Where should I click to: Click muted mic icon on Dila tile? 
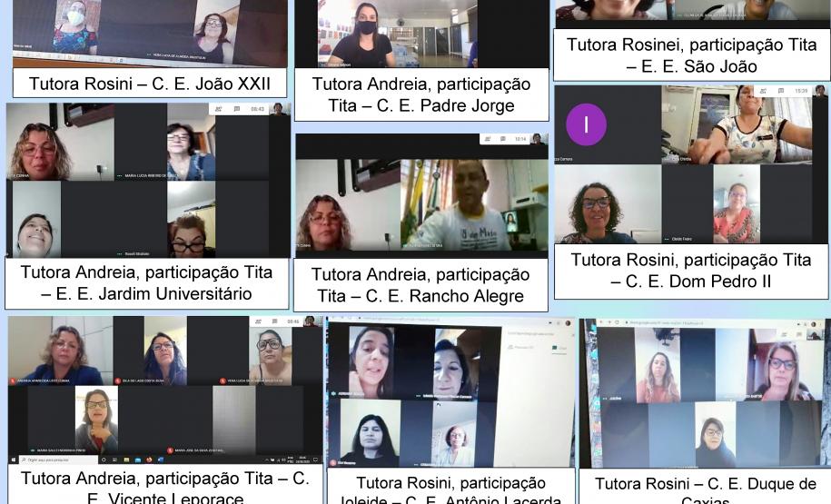[118, 380]
